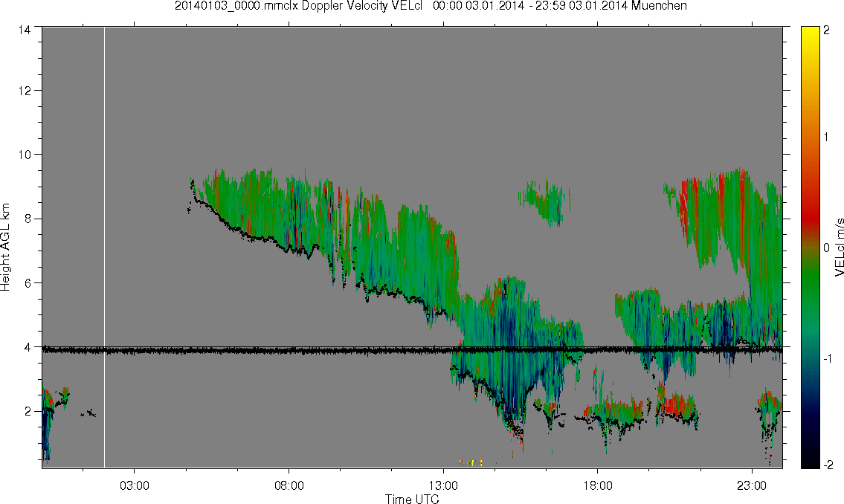Click the 'Time UTC' x-axis label
Viewport: 844px width, 504px height.
(x=412, y=499)
